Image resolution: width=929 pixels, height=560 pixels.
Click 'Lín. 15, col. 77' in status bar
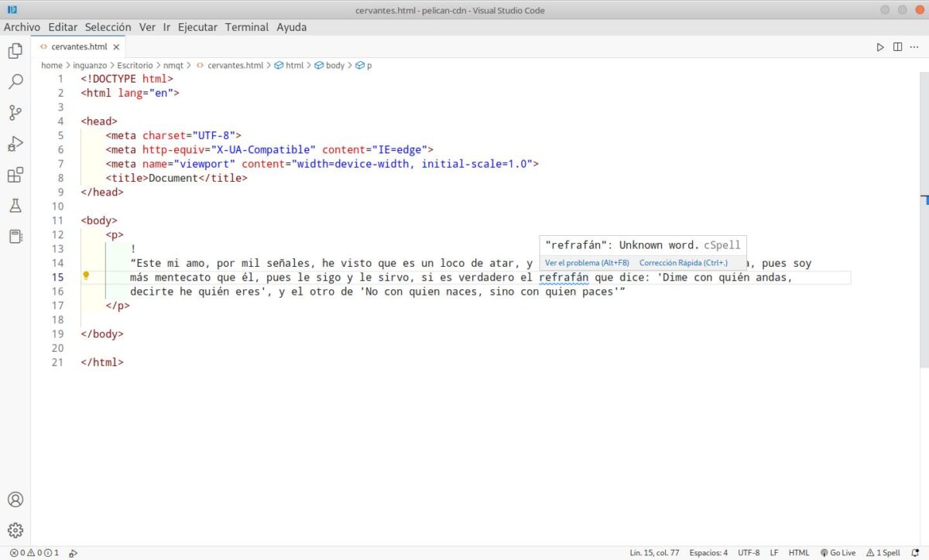coord(654,553)
